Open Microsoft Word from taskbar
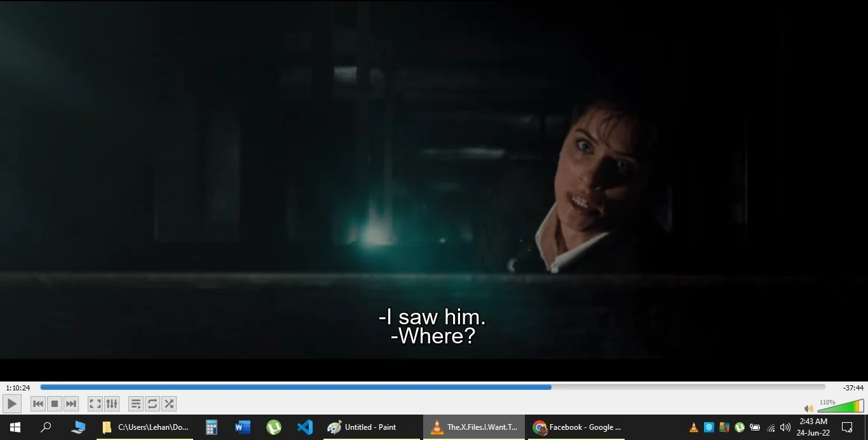 tap(243, 427)
